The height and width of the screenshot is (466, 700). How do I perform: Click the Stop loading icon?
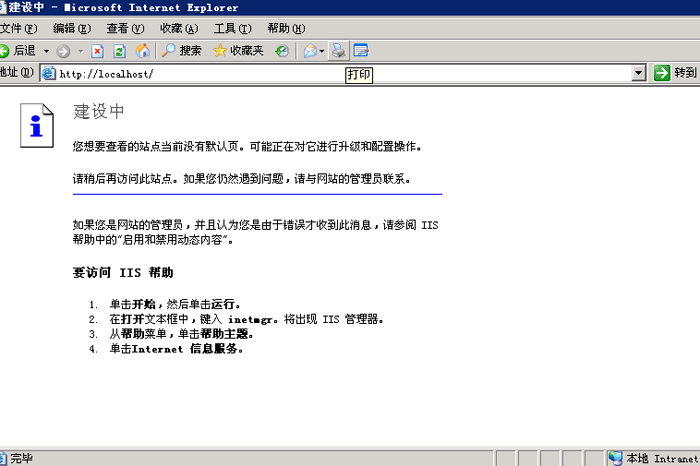pyautogui.click(x=98, y=50)
